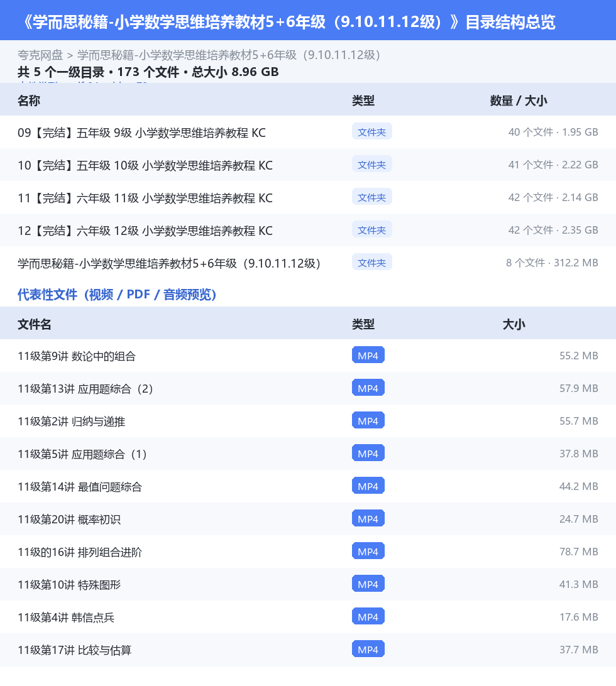Click the 44.2 MB size value

click(579, 486)
